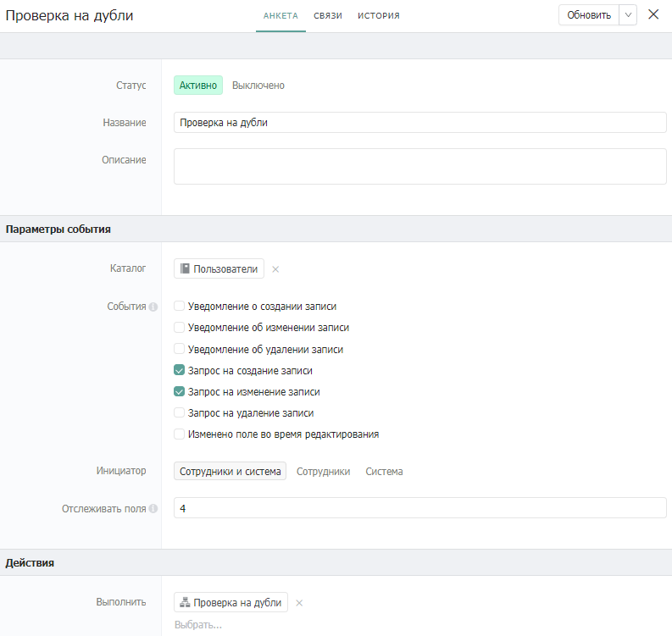The height and width of the screenshot is (636, 672).
Task: Enable Изменено поле во время редактирования
Action: [179, 434]
